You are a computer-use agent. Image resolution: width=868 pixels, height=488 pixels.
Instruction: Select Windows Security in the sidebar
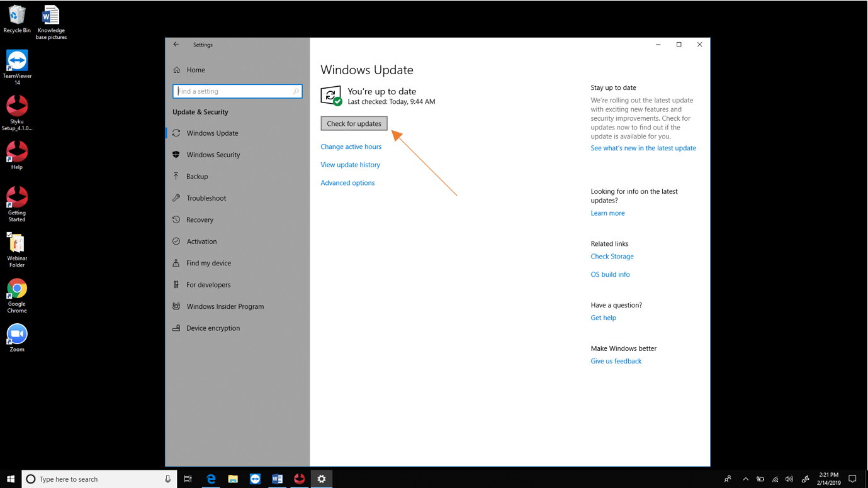pos(213,155)
